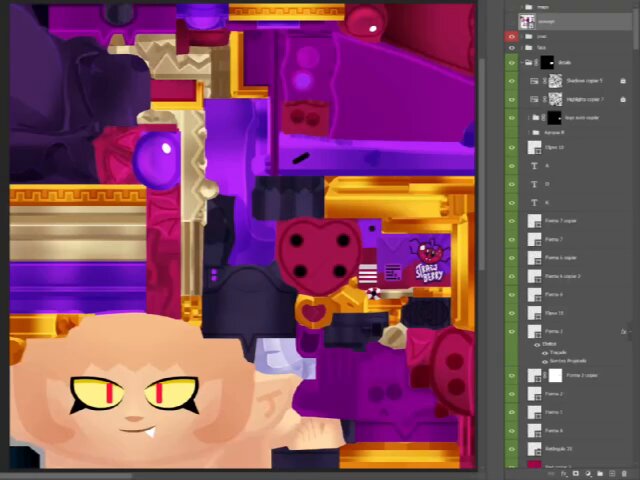Create new adjustment layer half-circle icon
640x480 pixels.
[588, 473]
